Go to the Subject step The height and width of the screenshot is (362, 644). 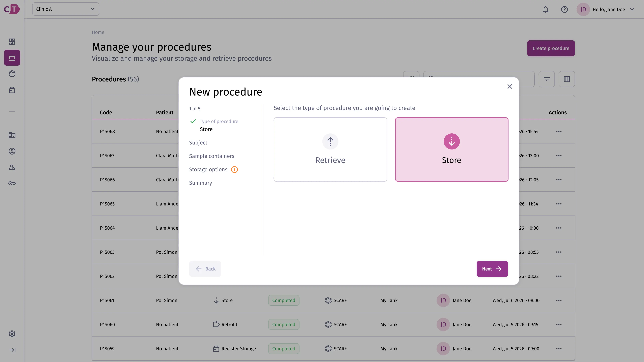click(x=198, y=143)
